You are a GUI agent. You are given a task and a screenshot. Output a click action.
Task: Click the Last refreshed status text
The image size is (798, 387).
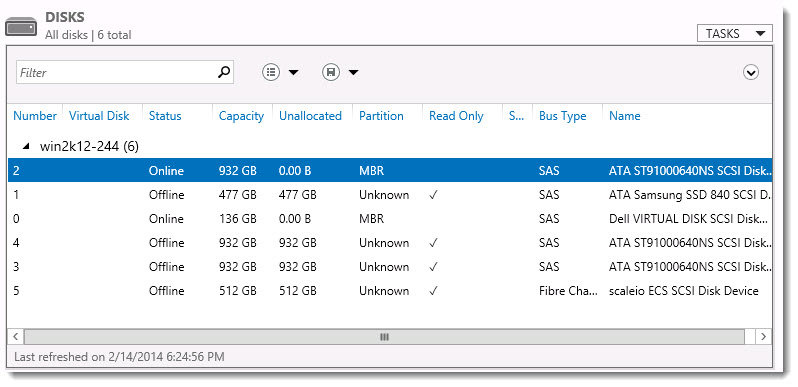tap(119, 356)
